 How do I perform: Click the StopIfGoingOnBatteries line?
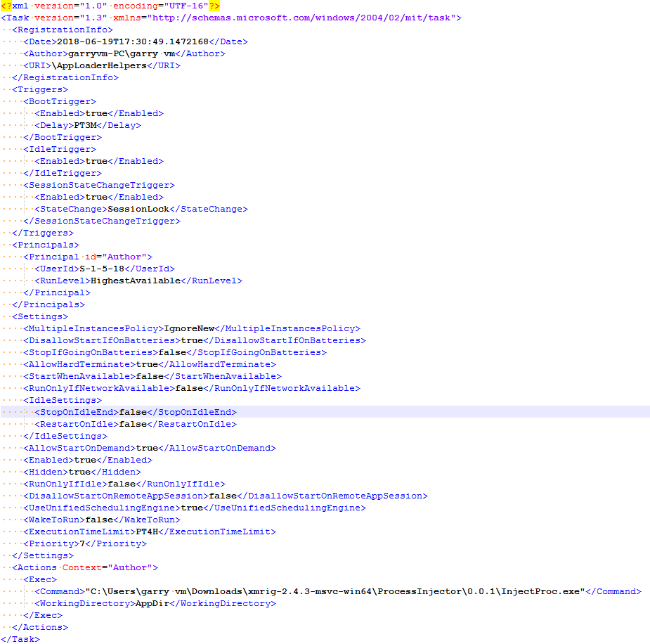coord(175,352)
